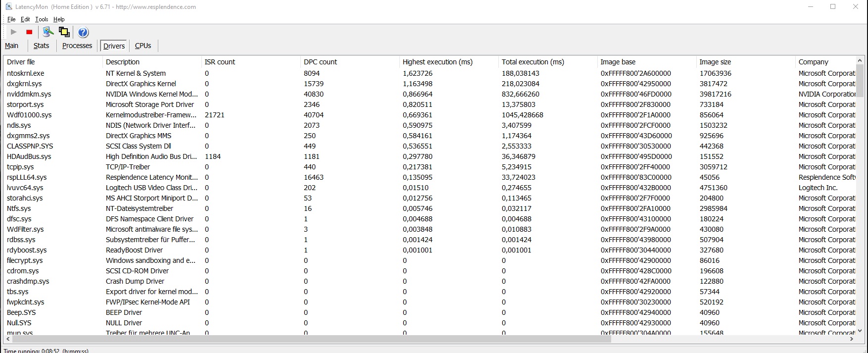Select the HDAudBus.sys driver row

pos(430,156)
